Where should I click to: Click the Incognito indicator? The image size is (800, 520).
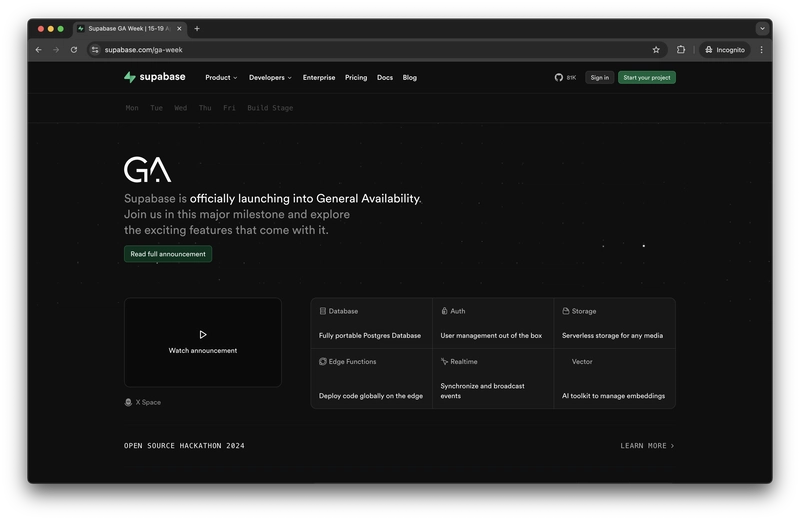(x=725, y=49)
